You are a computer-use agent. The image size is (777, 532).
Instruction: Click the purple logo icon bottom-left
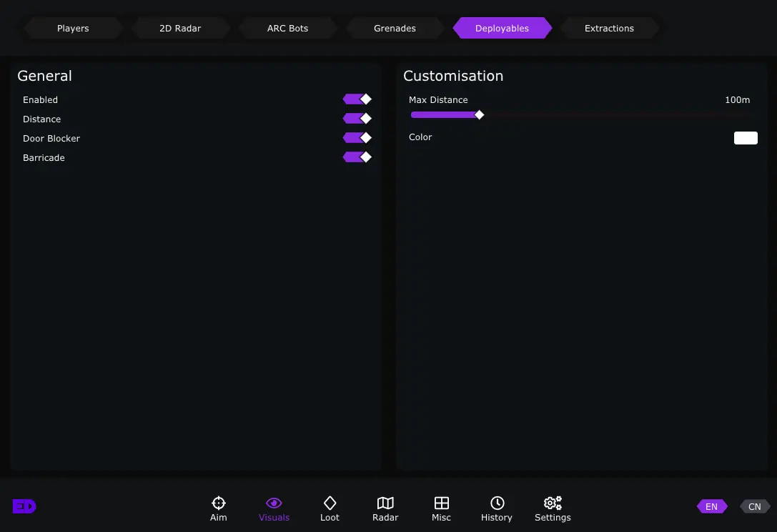point(24,506)
